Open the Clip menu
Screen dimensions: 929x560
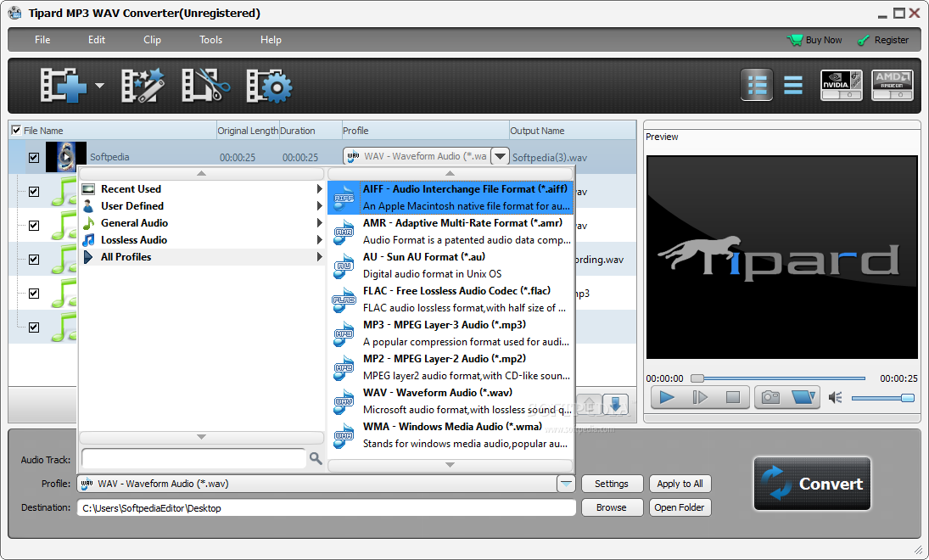152,40
